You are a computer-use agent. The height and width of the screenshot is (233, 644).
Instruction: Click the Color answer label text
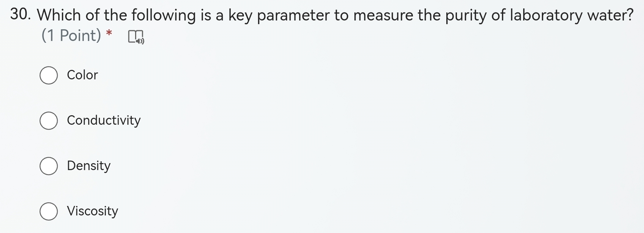tap(82, 75)
